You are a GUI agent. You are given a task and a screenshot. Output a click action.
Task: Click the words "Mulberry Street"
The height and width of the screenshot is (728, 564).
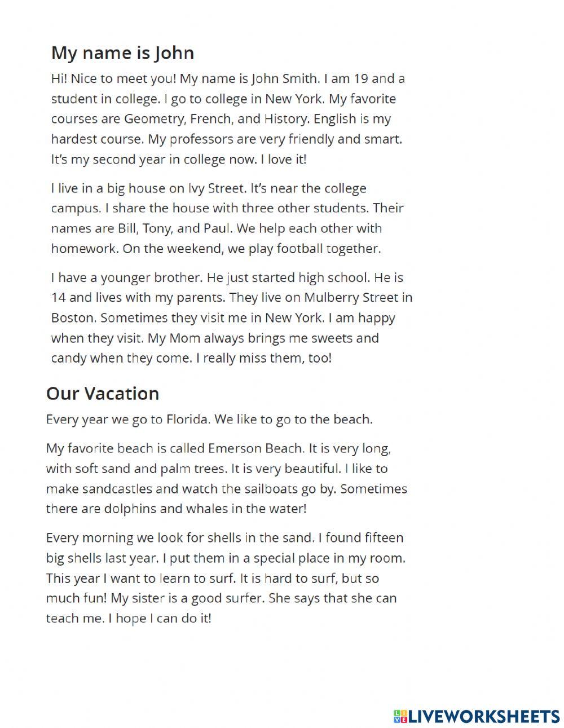(x=352, y=297)
